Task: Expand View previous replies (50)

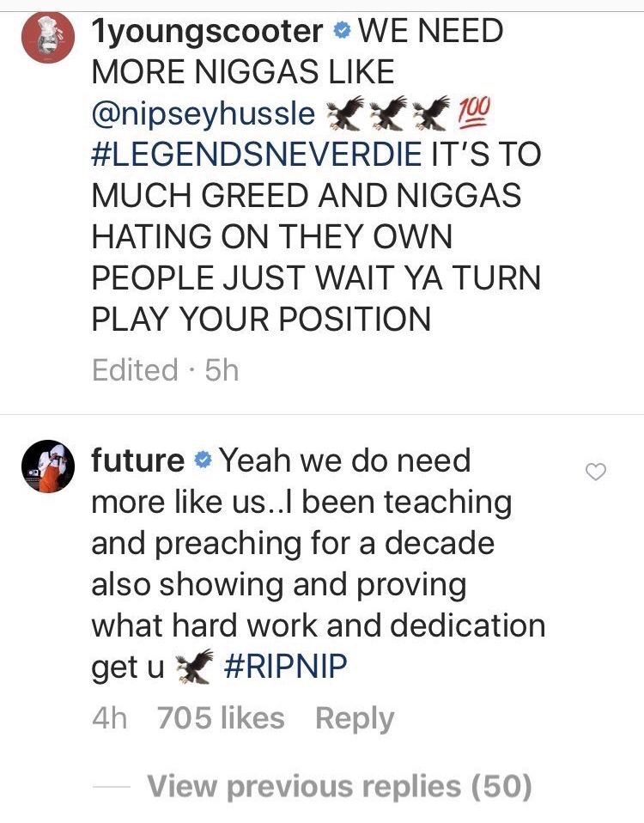Action: point(340,786)
